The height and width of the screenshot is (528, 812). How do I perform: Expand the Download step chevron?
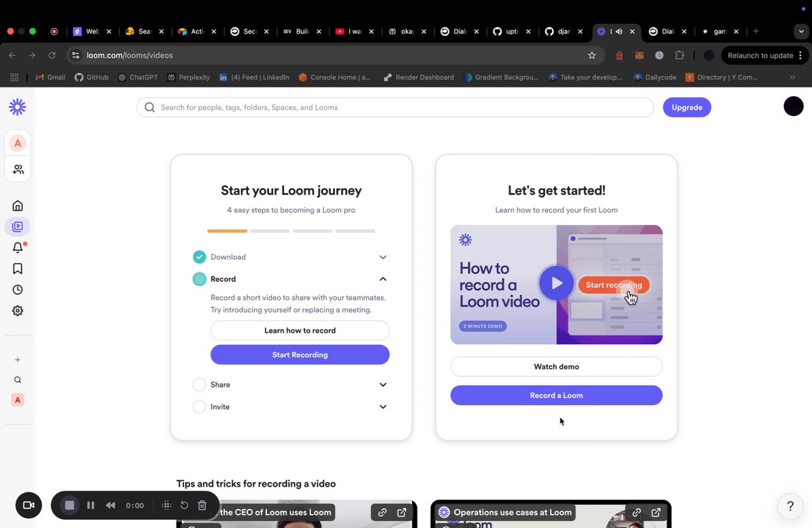(x=383, y=257)
